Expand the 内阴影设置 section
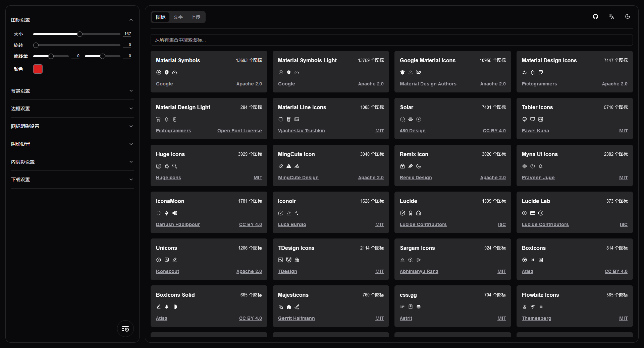This screenshot has width=644, height=348. pos(72,162)
